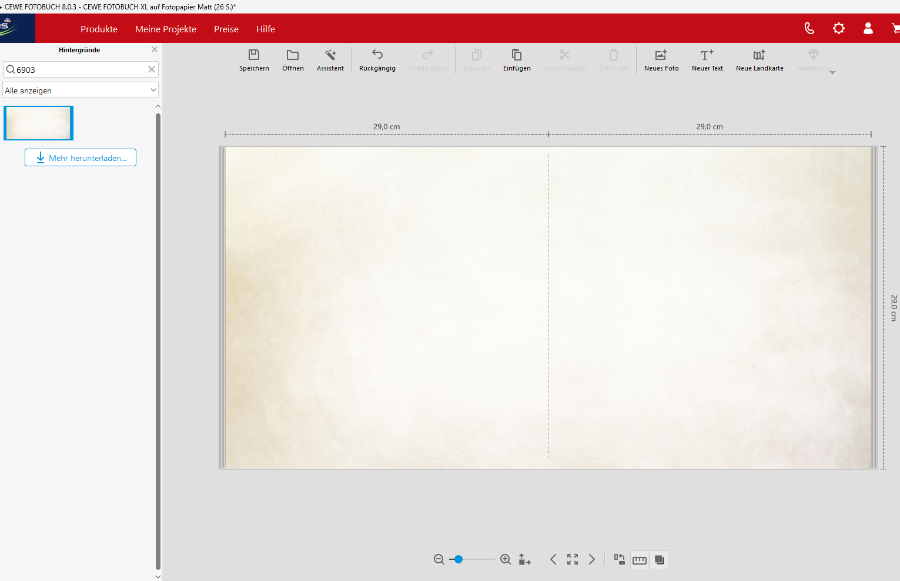Expand the Alle anzeigen dropdown
900x581 pixels.
[81, 90]
